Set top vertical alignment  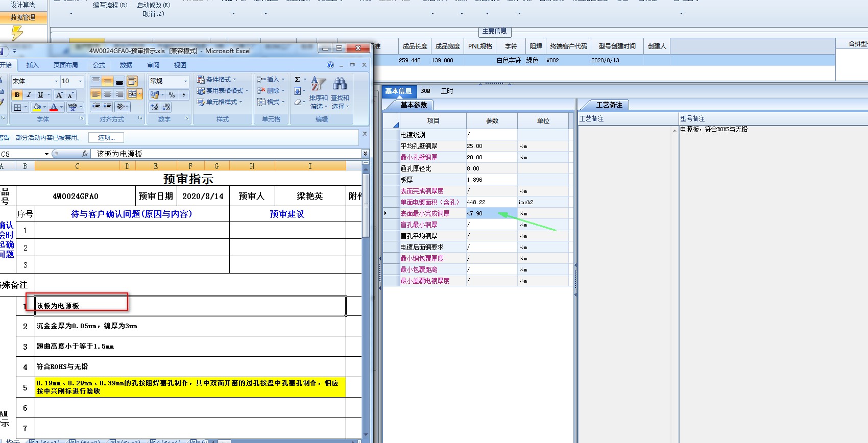tap(95, 81)
